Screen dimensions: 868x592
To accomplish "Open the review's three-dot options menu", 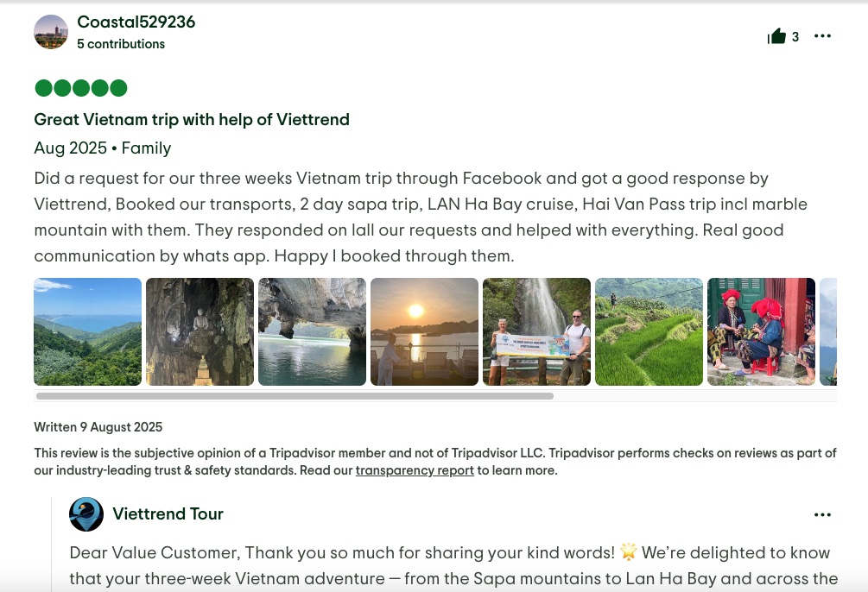I will coord(822,36).
